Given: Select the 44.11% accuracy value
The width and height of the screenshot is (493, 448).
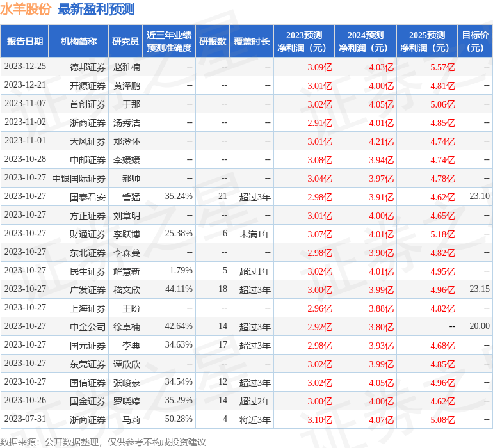Looking at the screenshot, I should (179, 289).
